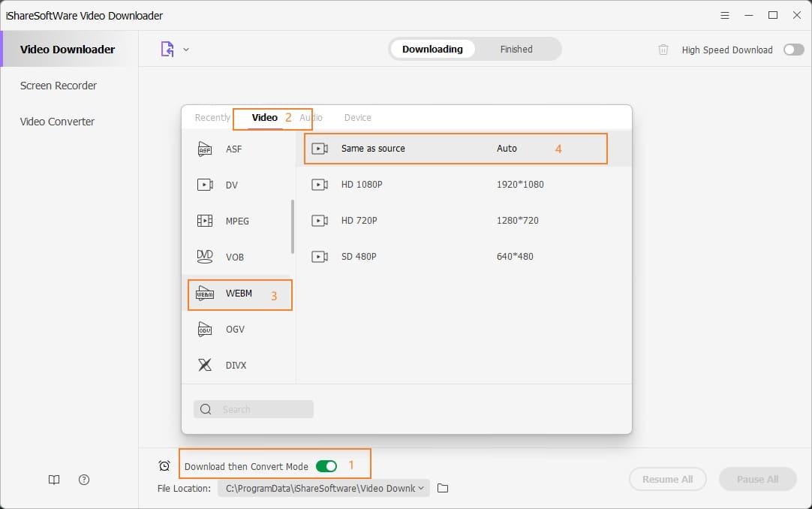This screenshot has width=812, height=509.
Task: Click the Pause All button
Action: click(758, 479)
